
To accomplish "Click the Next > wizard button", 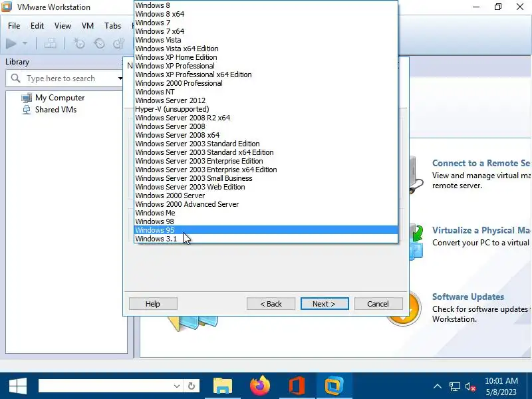I will (x=325, y=304).
